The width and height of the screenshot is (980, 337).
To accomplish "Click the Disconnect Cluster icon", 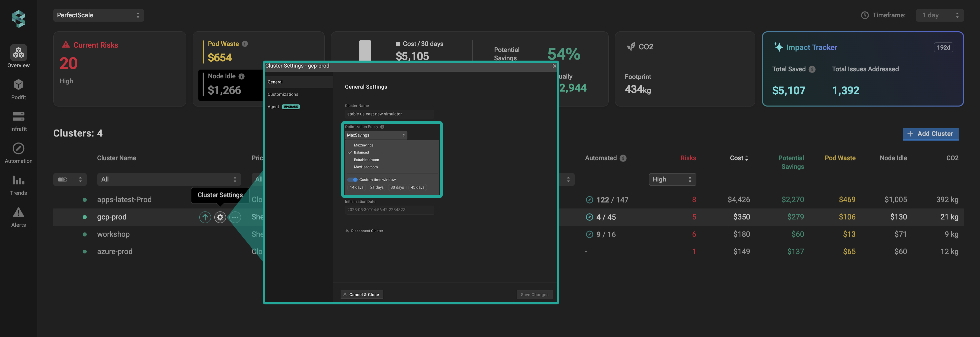I will [x=347, y=231].
